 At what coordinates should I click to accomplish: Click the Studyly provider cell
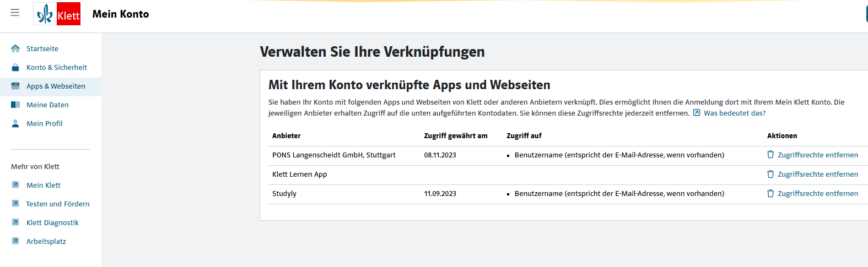(284, 193)
